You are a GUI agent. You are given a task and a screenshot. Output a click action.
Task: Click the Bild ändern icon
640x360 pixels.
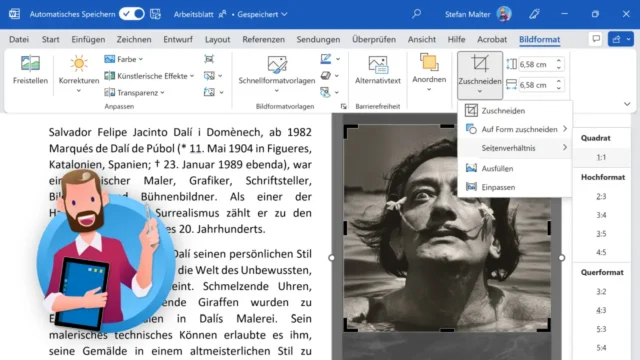[x=209, y=76]
